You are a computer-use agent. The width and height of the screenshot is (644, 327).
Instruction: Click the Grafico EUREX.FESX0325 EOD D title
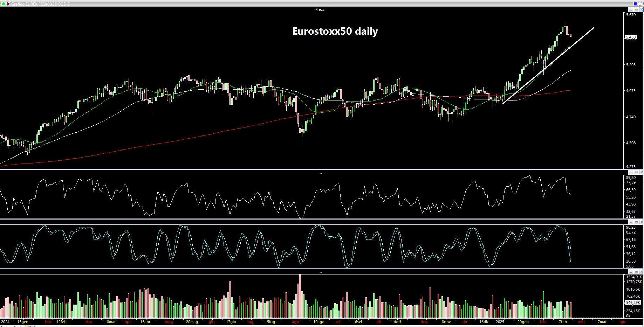pos(40,4)
